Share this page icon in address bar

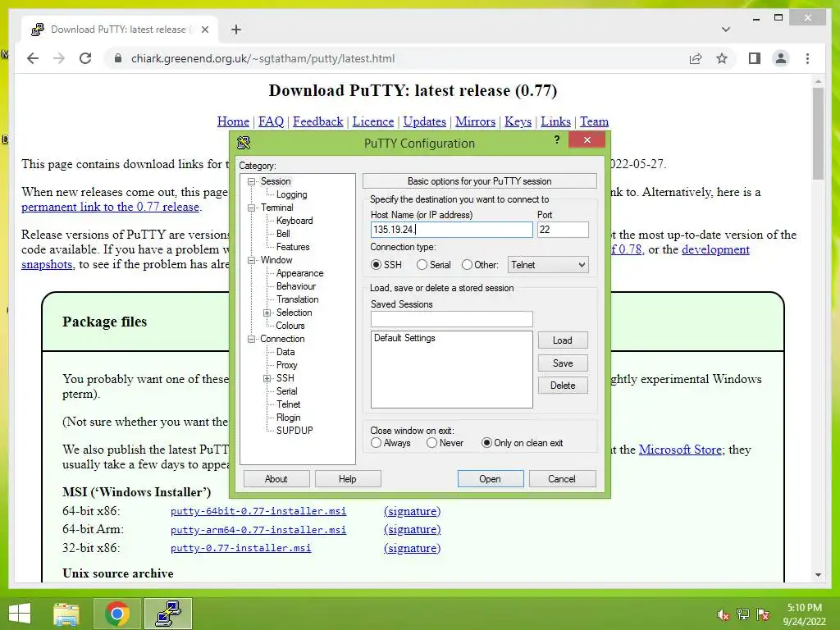tap(696, 58)
